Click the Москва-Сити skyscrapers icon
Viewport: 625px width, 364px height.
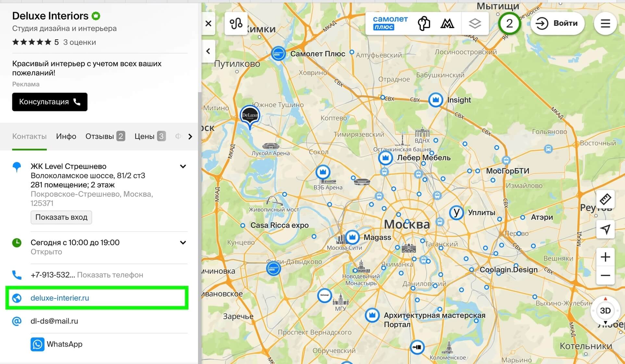pos(340,239)
